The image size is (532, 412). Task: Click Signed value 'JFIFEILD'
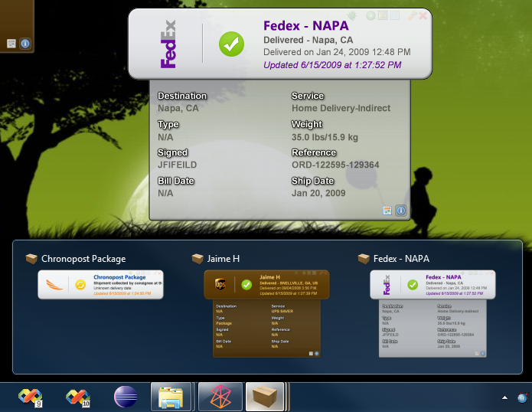[177, 165]
